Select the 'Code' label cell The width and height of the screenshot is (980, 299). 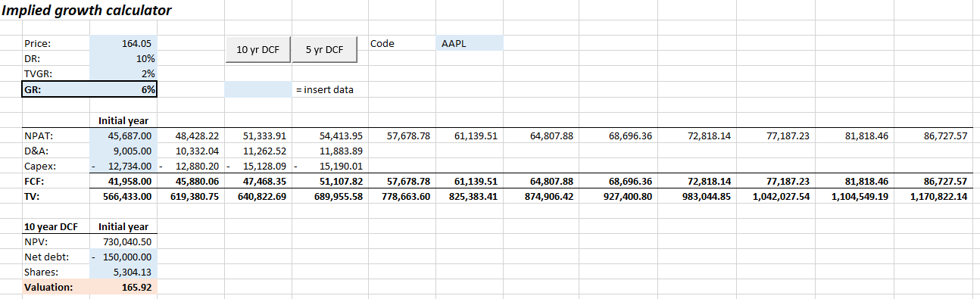pos(402,44)
